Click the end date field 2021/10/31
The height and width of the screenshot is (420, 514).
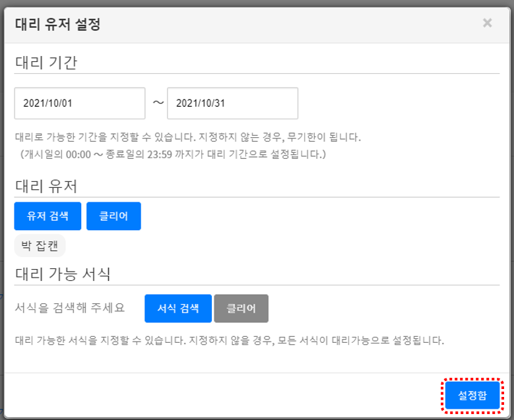(232, 104)
